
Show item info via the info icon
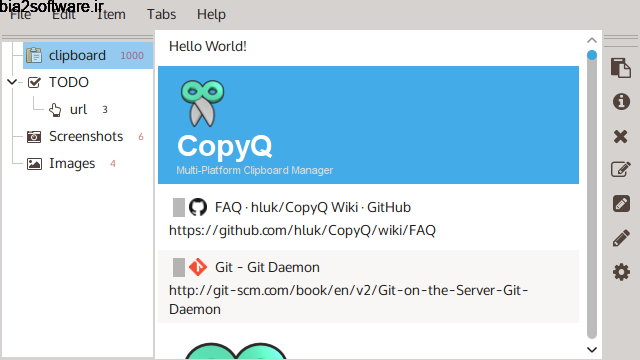pos(621,101)
